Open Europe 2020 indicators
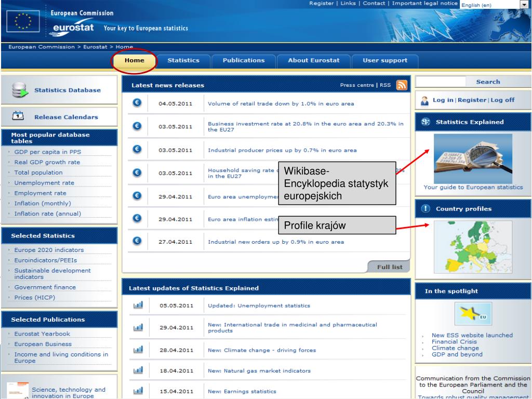Image resolution: width=532 pixels, height=399 pixels. click(x=49, y=250)
